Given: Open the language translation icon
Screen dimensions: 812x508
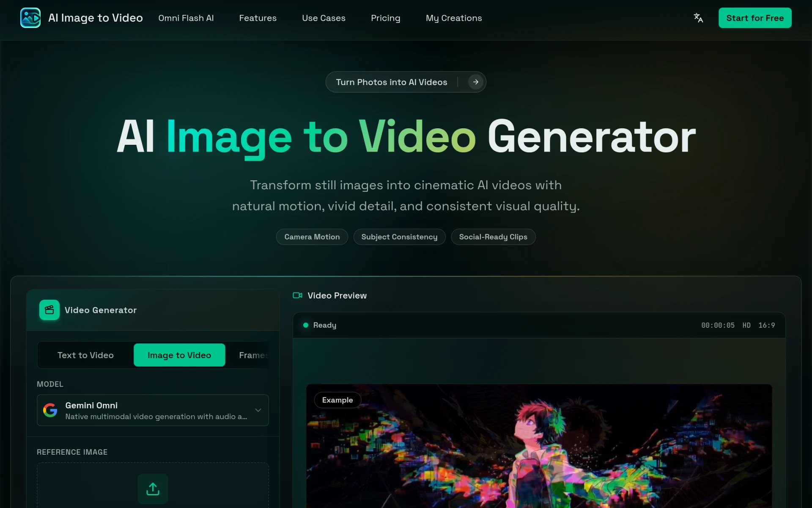Looking at the screenshot, I should (698, 18).
